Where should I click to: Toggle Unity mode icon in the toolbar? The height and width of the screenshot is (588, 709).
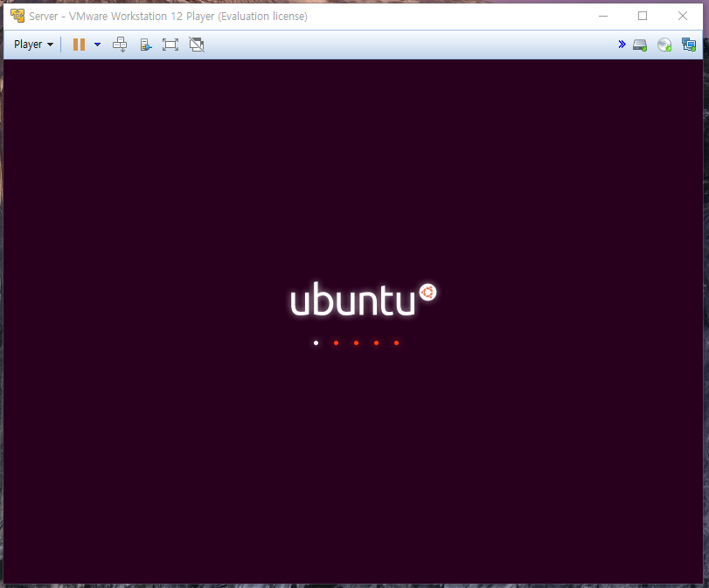[x=197, y=45]
